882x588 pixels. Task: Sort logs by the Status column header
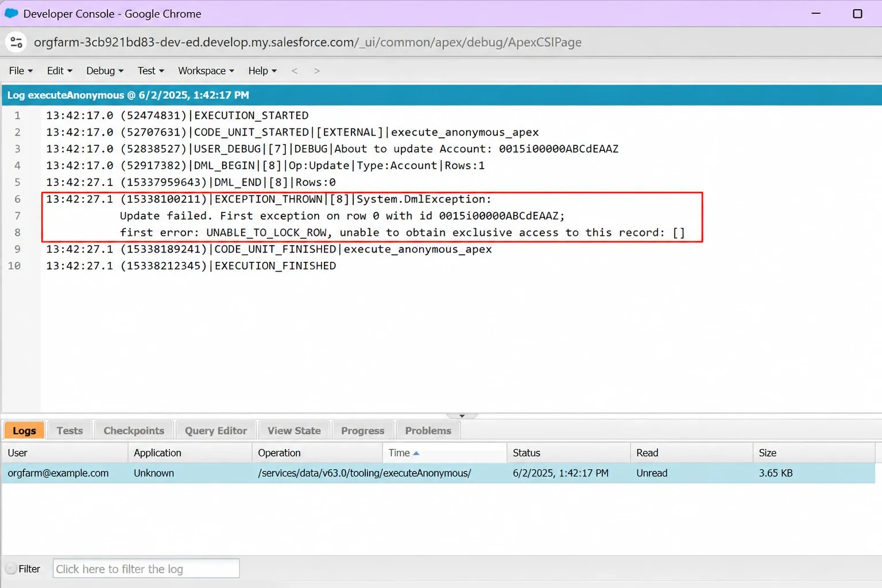click(568, 453)
